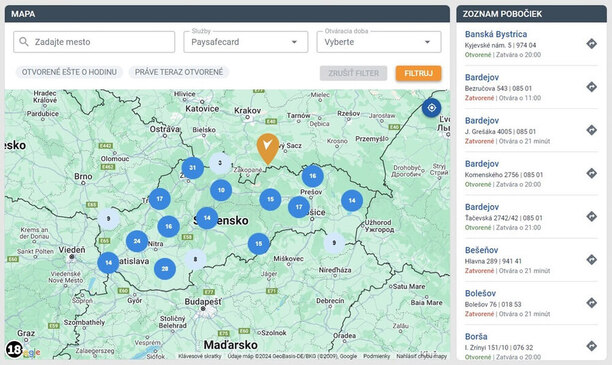Screen dimensions: 612x365
Task: Click the Budapešť city label on map
Action: click(203, 302)
